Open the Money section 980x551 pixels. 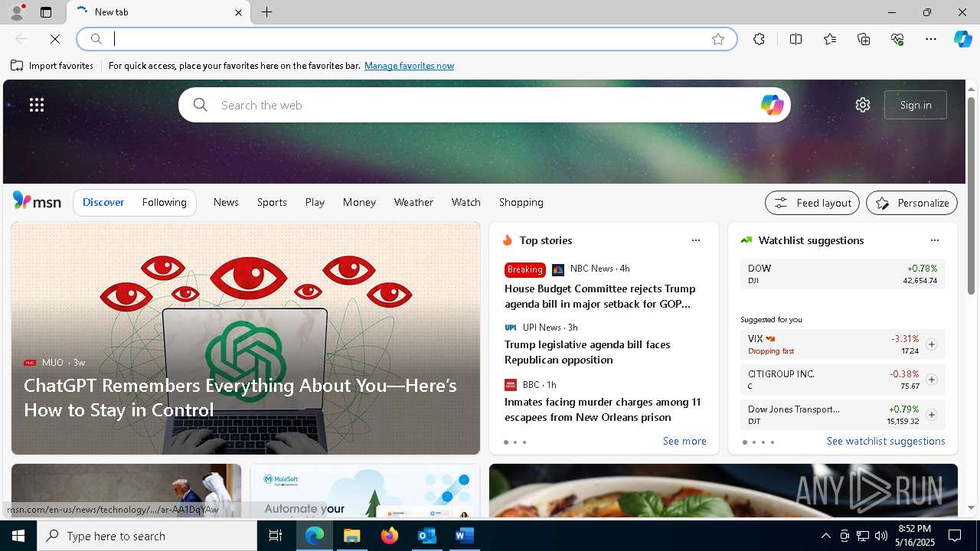point(359,202)
